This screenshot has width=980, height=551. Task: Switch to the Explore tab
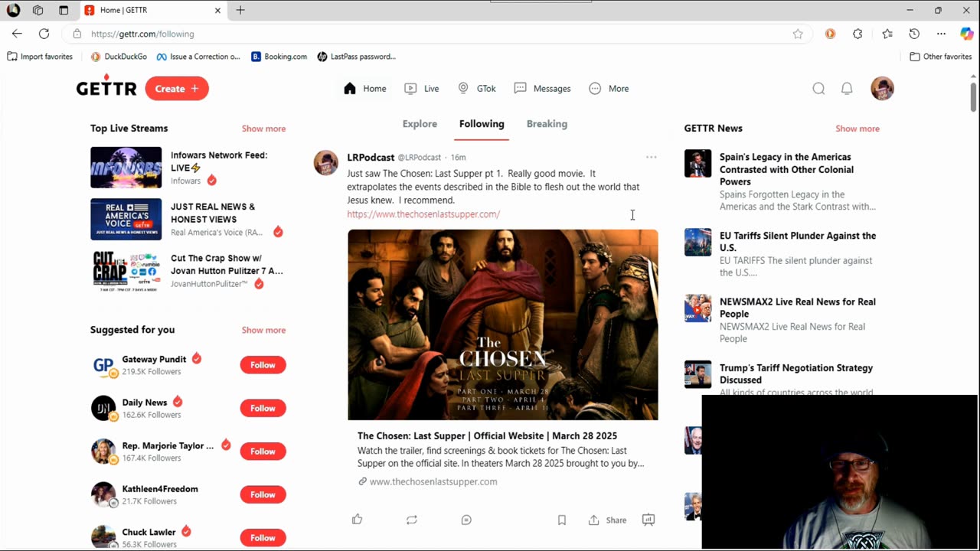tap(420, 124)
